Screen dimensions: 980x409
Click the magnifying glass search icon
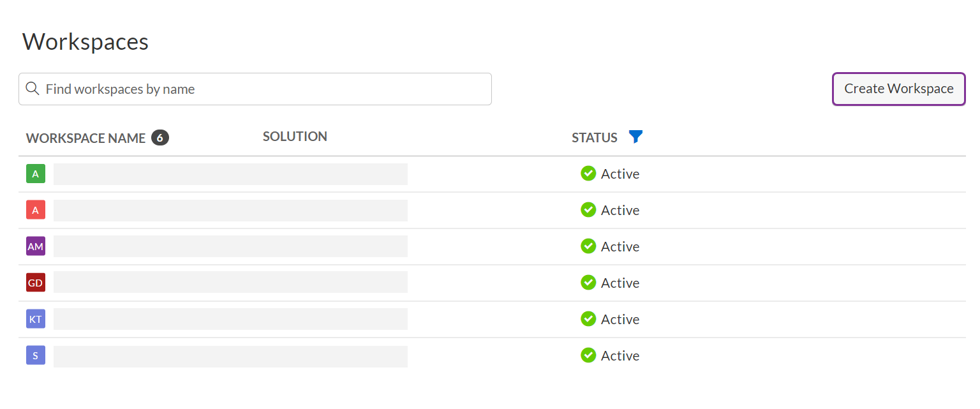coord(33,89)
